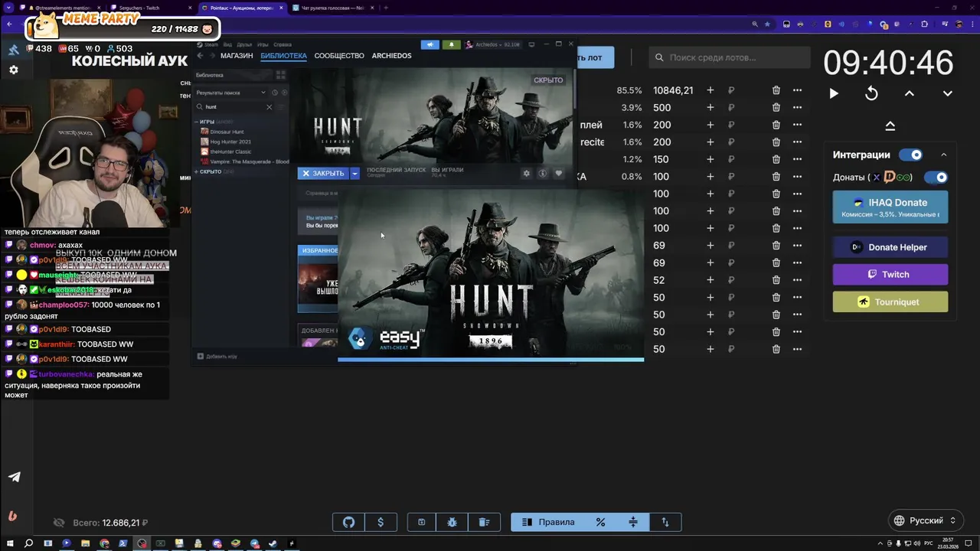980x551 pixels.
Task: Open Steam МАГАЗИН tab
Action: point(237,56)
